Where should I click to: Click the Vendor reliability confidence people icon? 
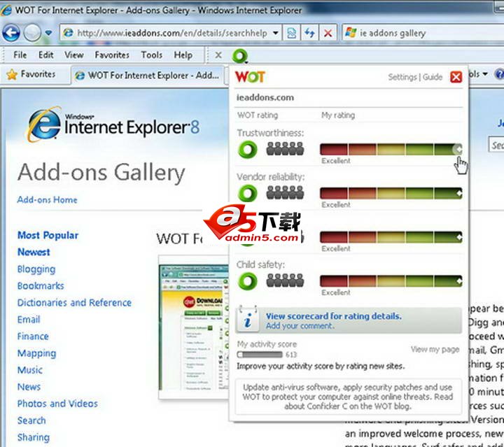point(285,192)
